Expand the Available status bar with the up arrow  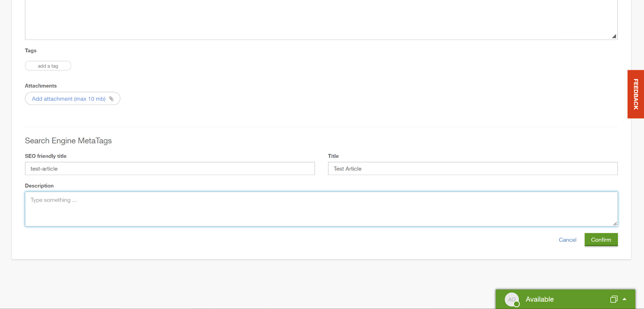[625, 299]
